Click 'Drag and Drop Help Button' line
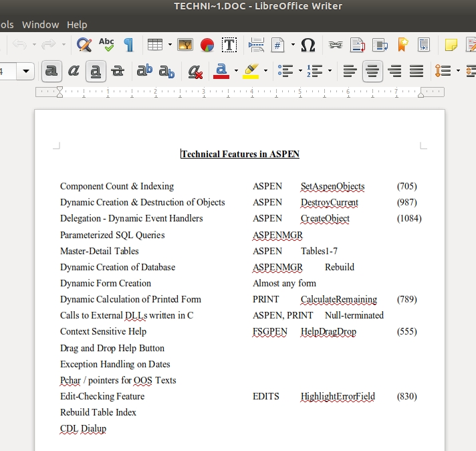Viewport: 476px width, 451px height. [x=112, y=348]
